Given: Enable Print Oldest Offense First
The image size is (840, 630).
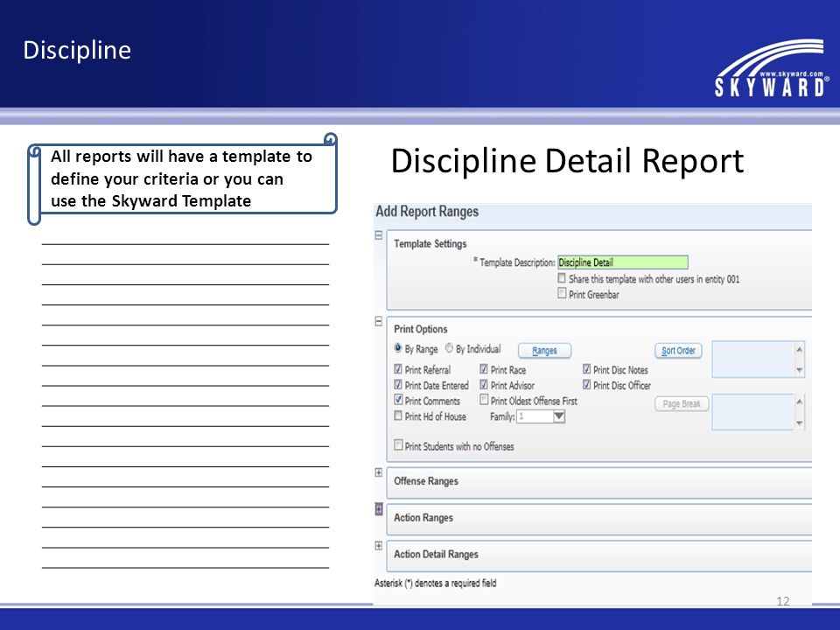Looking at the screenshot, I should click(484, 400).
